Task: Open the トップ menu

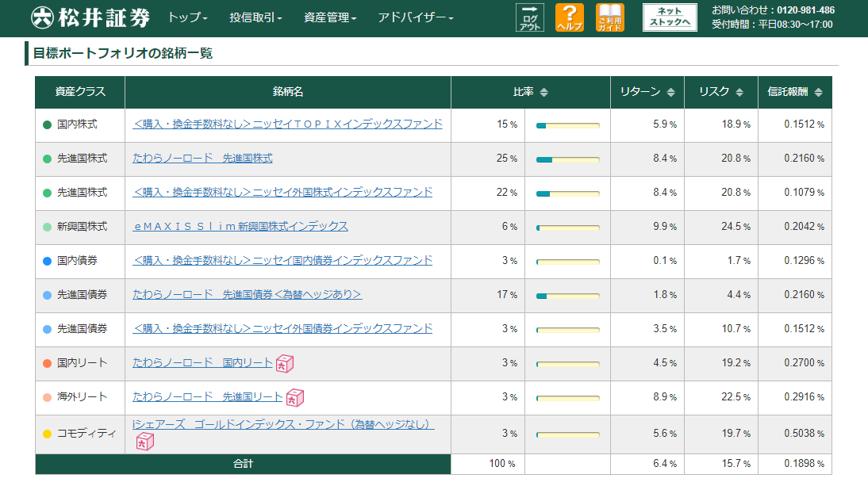Action: tap(188, 17)
